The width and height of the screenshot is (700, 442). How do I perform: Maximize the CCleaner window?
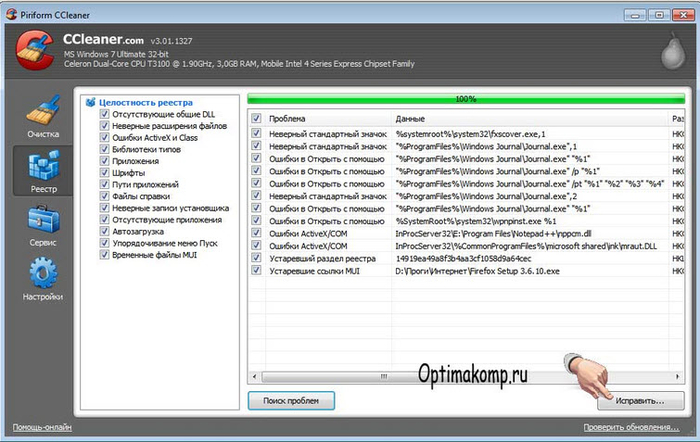coord(659,15)
